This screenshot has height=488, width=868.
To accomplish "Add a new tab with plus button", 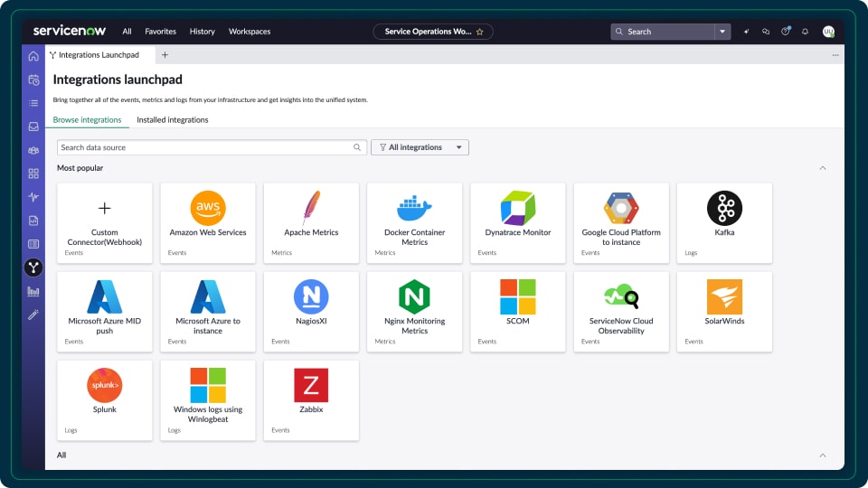I will point(165,55).
